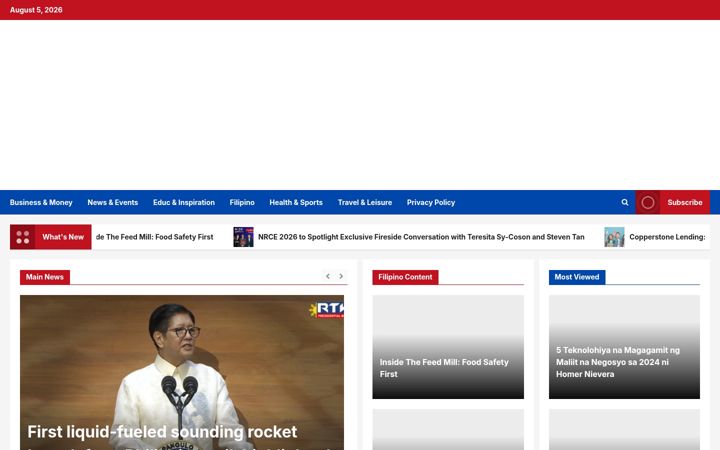Viewport: 720px width, 450px height.
Task: Click the circle icon beside Subscribe
Action: pos(647,202)
